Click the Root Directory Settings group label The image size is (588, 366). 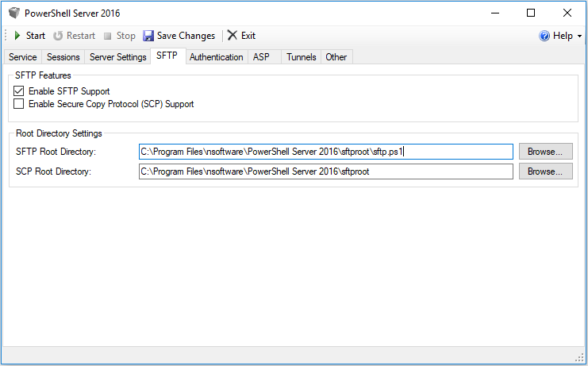coord(59,133)
